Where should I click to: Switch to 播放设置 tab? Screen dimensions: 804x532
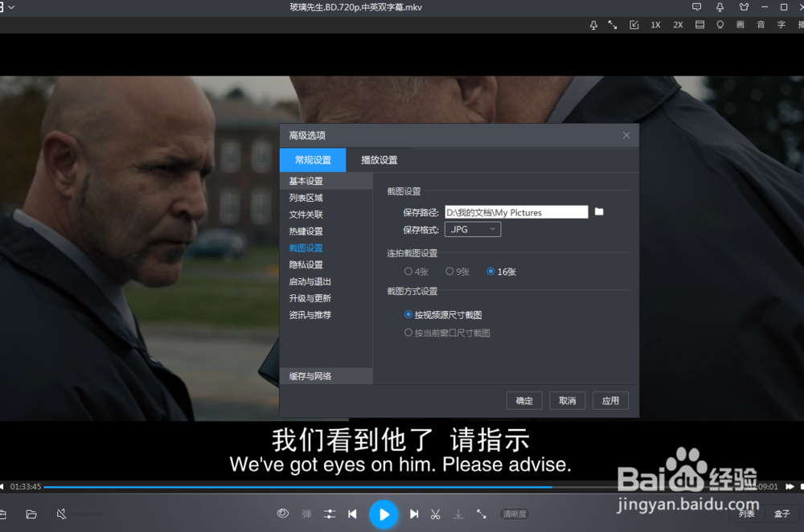(379, 160)
